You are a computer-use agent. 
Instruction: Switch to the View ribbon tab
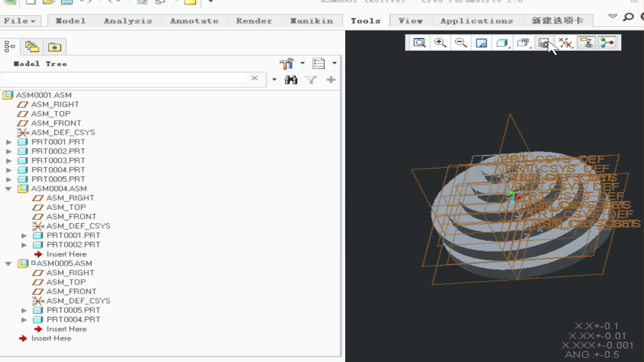tap(411, 21)
